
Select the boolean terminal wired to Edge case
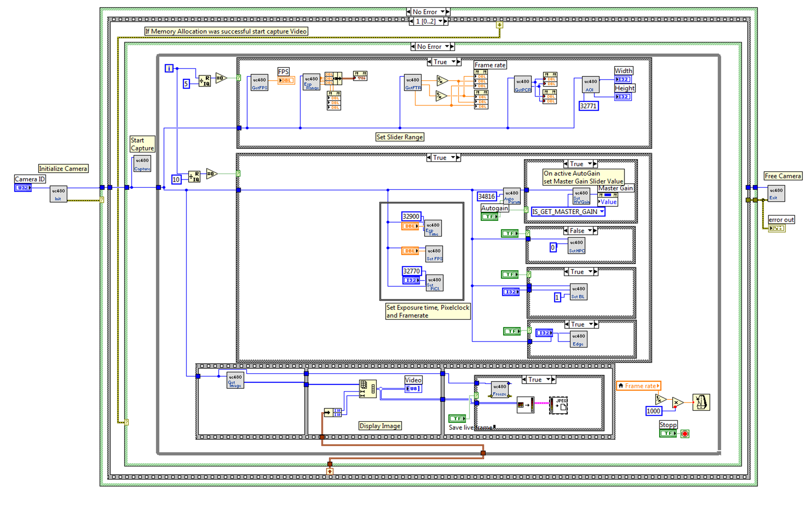512,331
